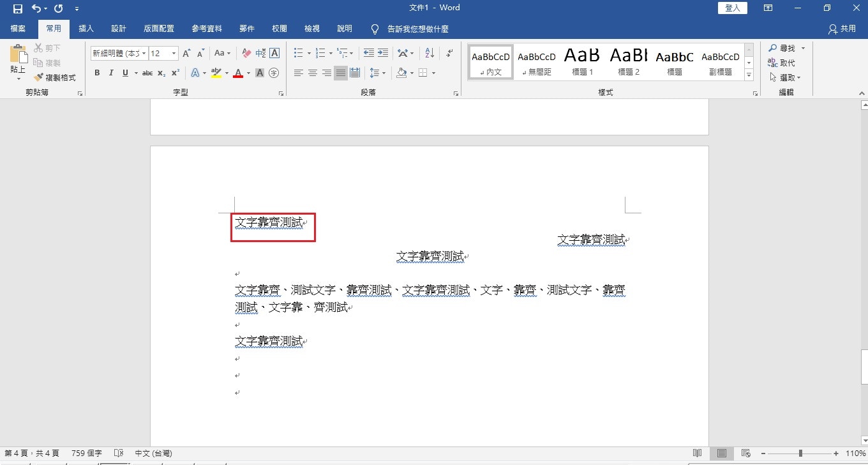The image size is (868, 465).
Task: Click the zoom slider in the status bar
Action: (800, 454)
